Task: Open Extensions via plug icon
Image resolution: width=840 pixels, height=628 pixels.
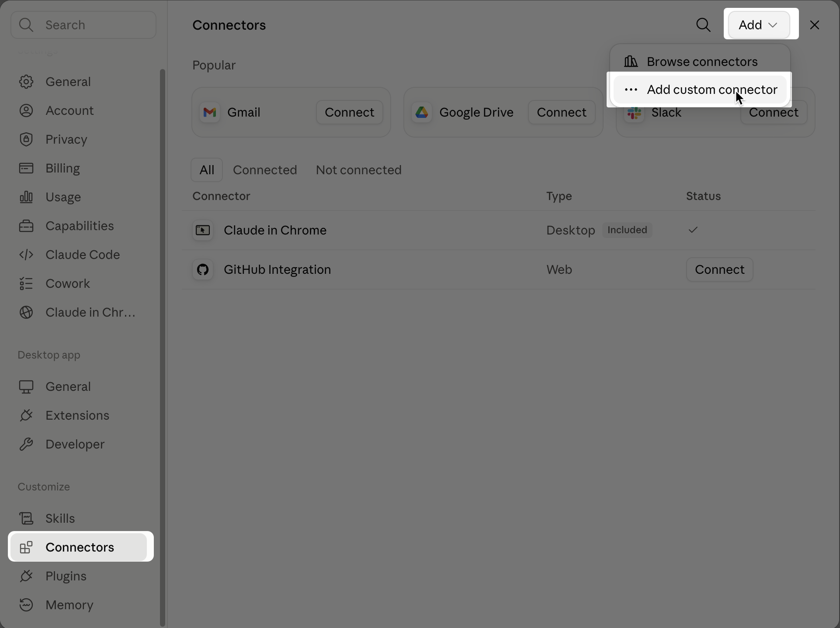Action: (26, 415)
